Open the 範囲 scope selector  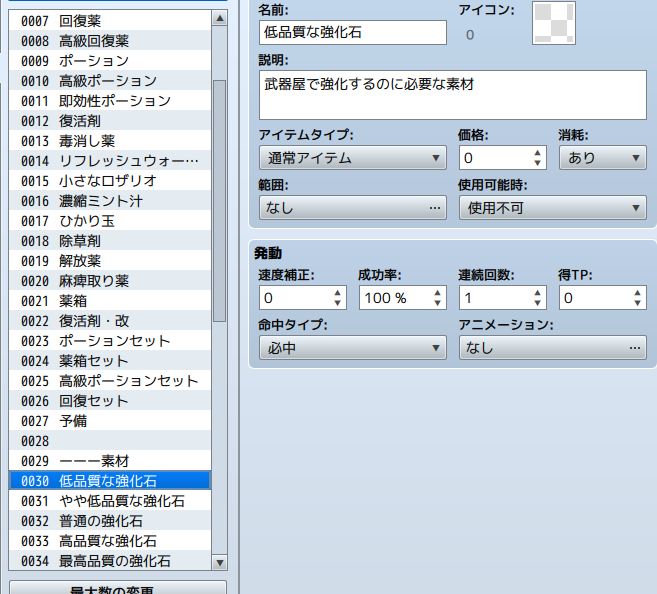pyautogui.click(x=352, y=208)
